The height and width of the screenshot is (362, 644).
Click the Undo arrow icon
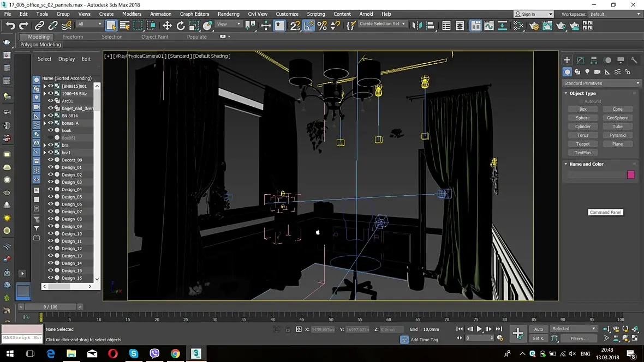click(x=10, y=26)
